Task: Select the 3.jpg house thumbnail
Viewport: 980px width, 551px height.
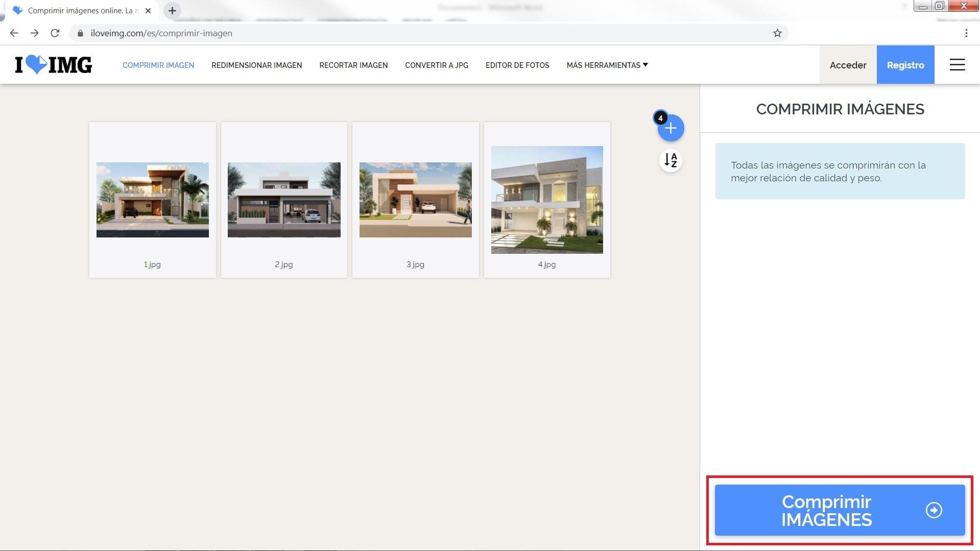Action: coord(416,200)
